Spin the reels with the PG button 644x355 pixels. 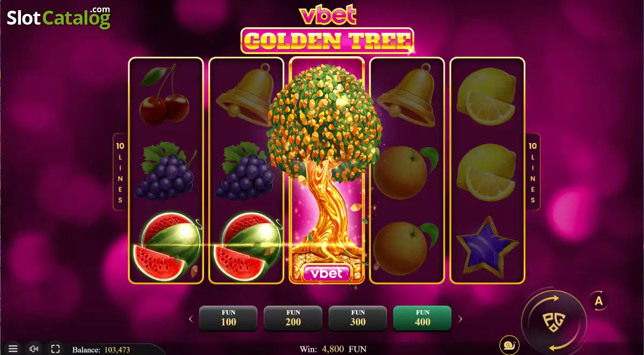(554, 321)
